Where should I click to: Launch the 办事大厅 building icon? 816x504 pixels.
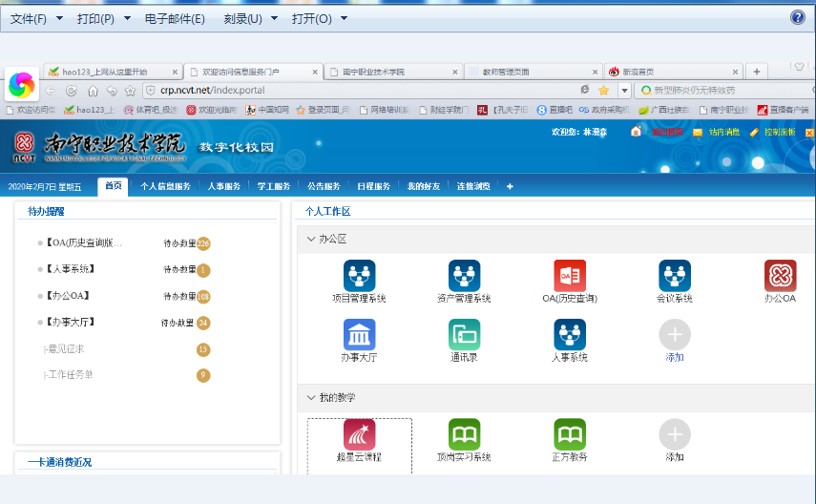click(360, 335)
